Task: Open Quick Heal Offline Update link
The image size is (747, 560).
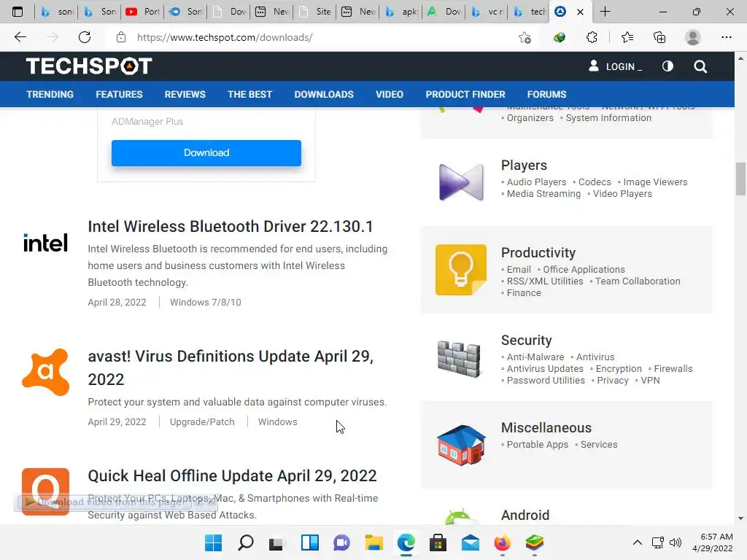Action: point(232,475)
